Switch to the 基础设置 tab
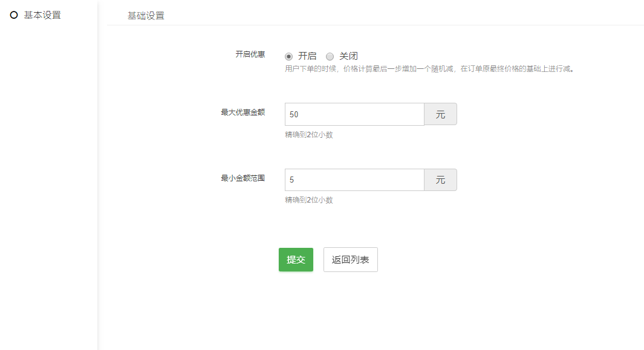644x350 pixels. pyautogui.click(x=146, y=16)
